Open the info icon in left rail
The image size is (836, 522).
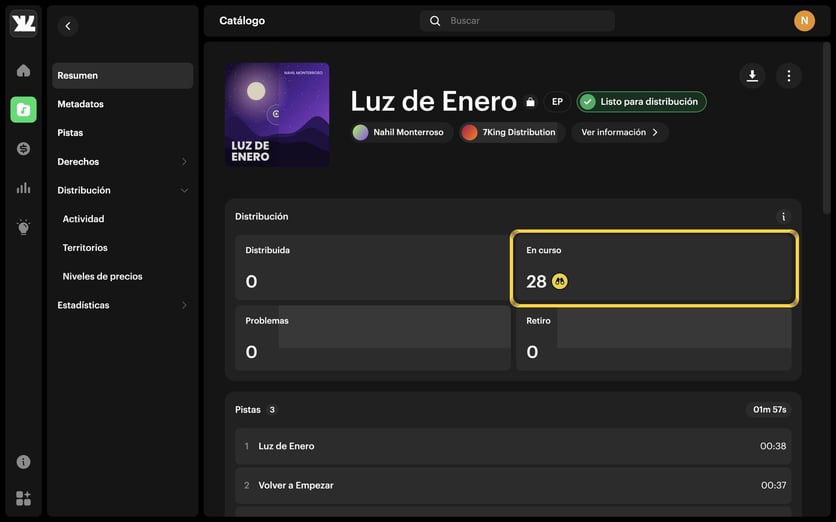(23, 462)
